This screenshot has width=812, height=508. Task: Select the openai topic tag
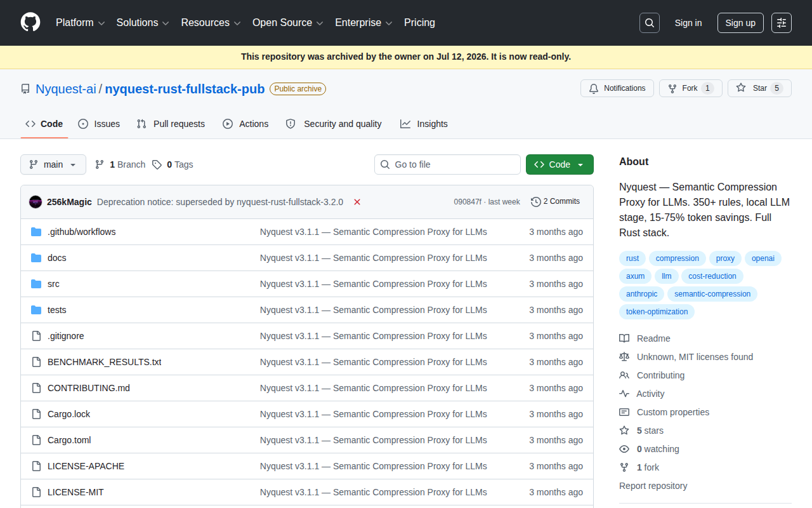tap(763, 258)
